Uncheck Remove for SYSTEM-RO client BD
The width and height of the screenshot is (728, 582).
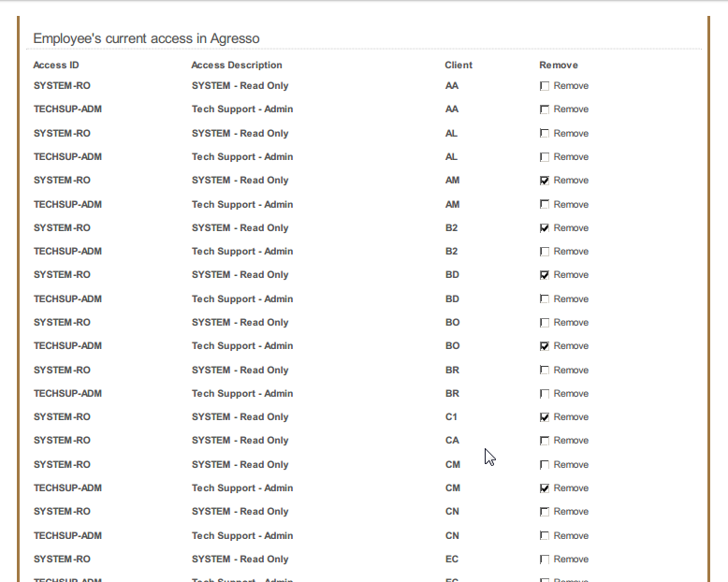[x=545, y=275]
